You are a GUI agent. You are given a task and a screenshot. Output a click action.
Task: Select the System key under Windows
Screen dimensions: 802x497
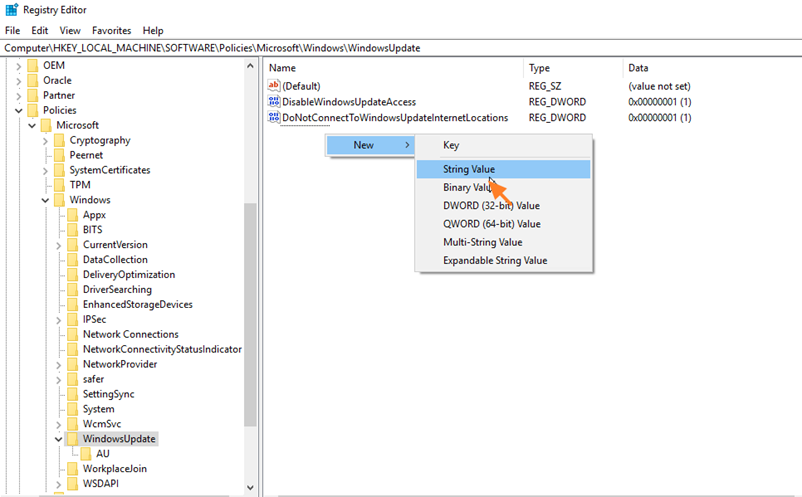(99, 409)
